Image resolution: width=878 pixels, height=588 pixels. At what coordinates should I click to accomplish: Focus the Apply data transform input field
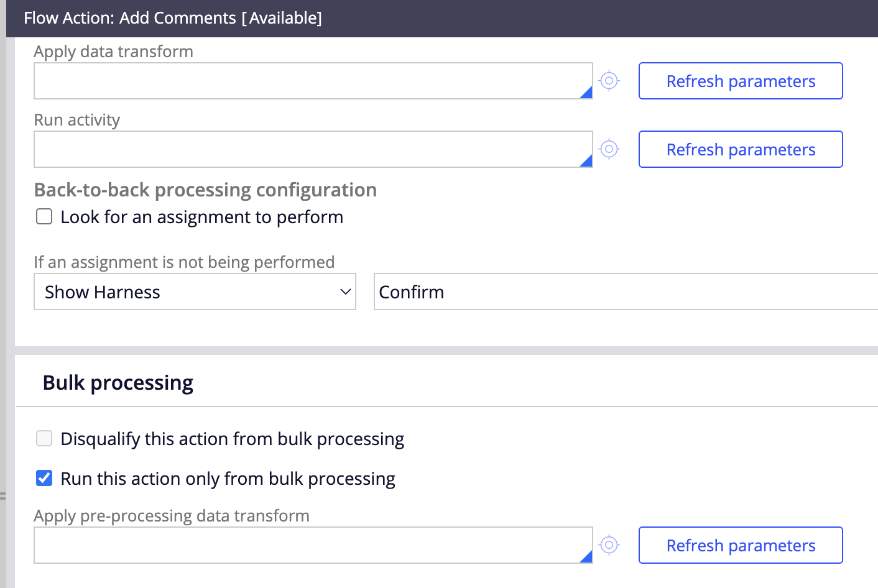pos(305,81)
